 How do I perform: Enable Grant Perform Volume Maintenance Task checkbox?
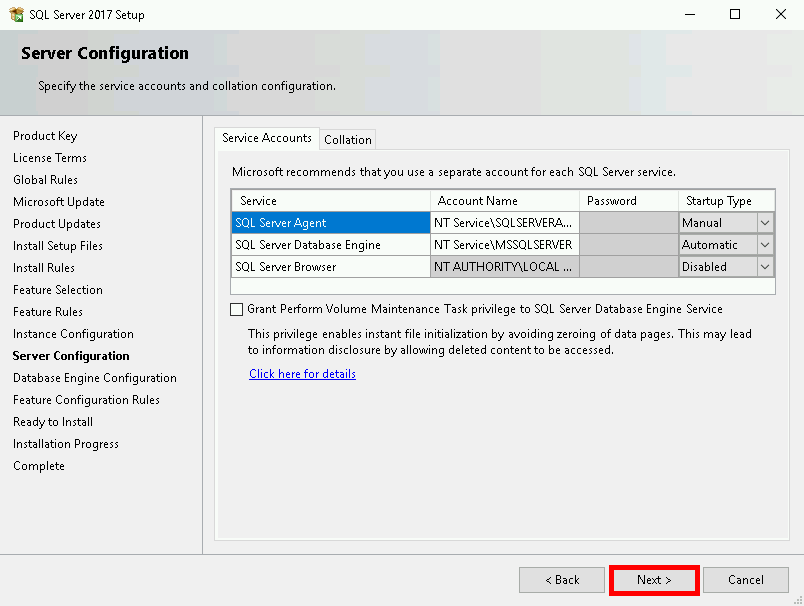(237, 310)
